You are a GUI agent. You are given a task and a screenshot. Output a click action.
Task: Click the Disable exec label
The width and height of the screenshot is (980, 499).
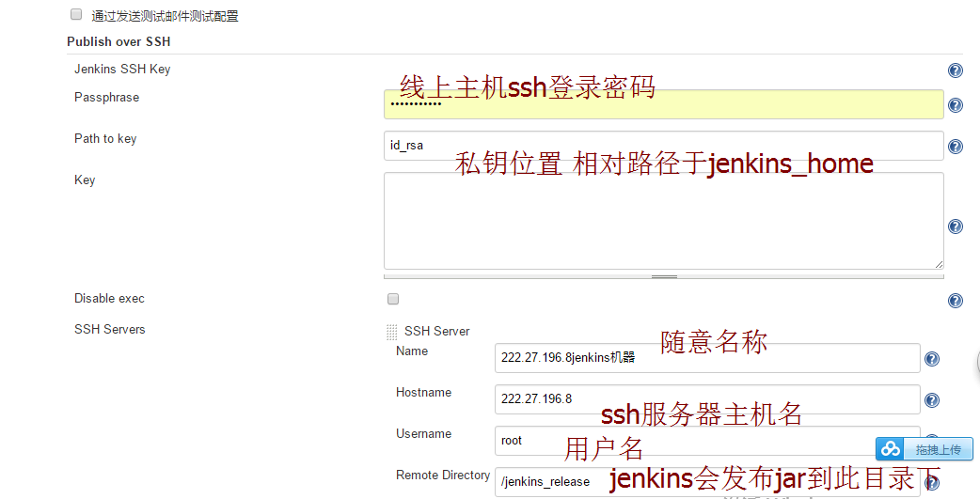[109, 299]
